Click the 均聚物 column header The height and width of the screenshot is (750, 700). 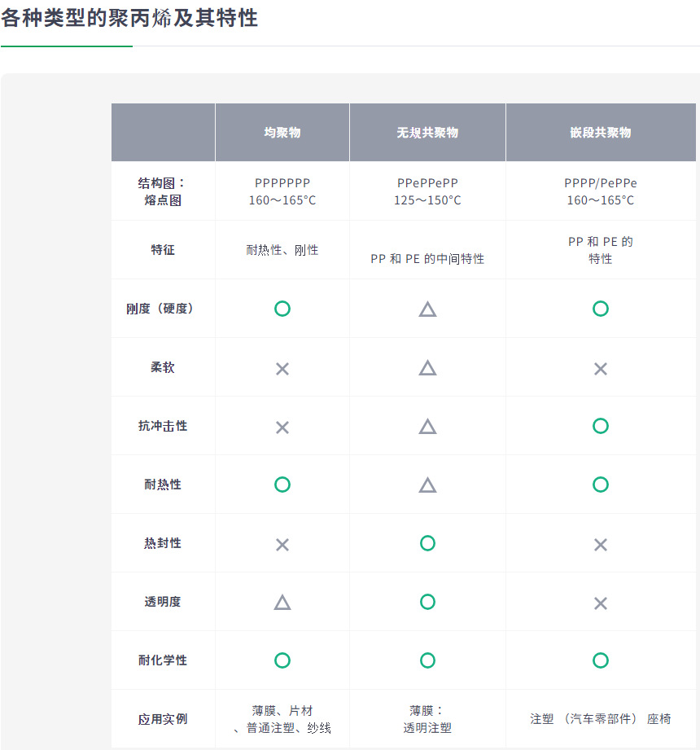(x=282, y=133)
